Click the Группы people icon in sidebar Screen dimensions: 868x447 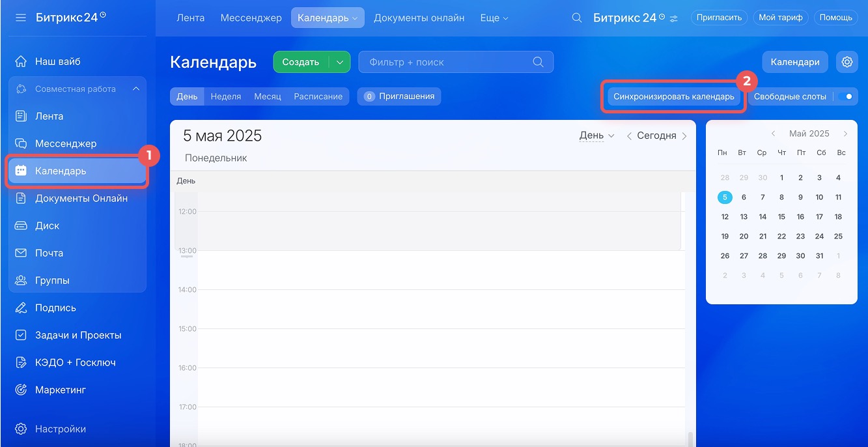(21, 280)
